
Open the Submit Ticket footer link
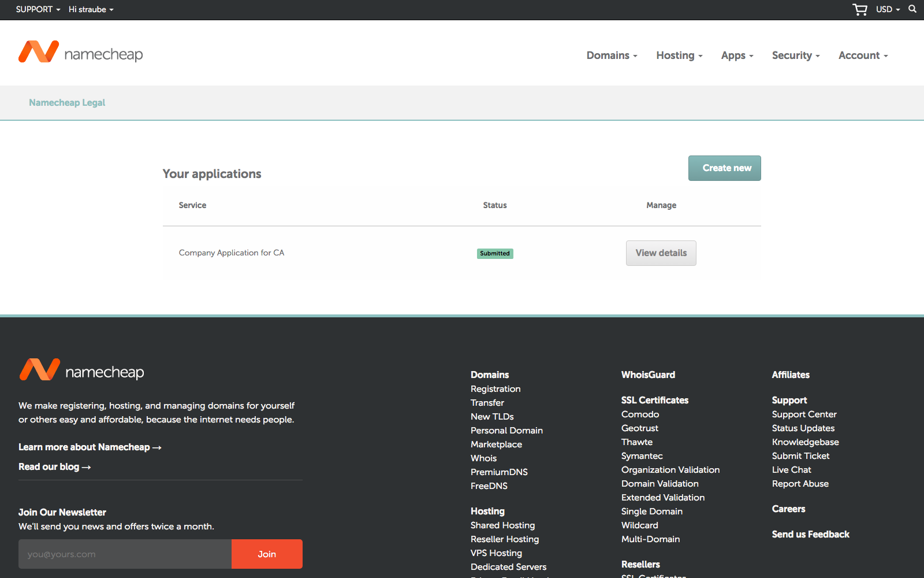tap(800, 456)
